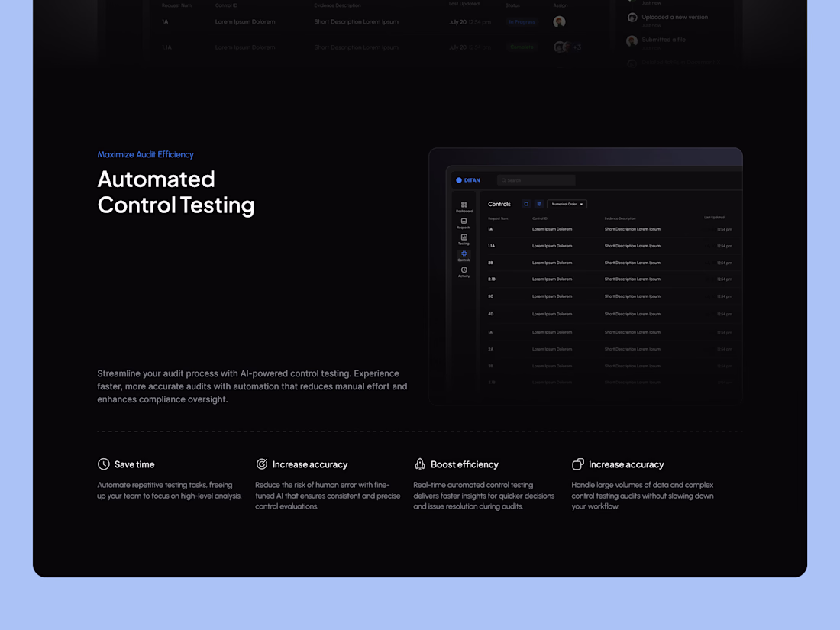Click the Request Num column header in mockup

[x=498, y=218]
